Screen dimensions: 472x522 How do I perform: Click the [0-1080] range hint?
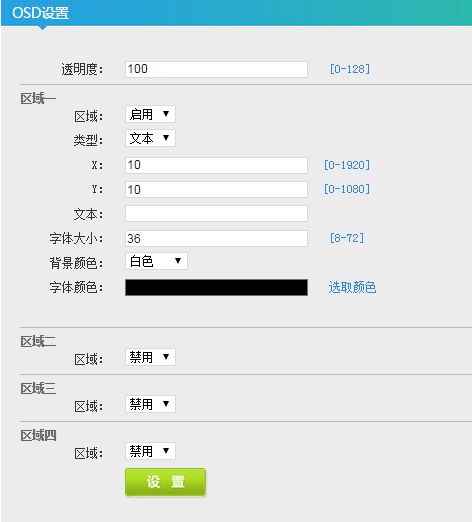(347, 189)
